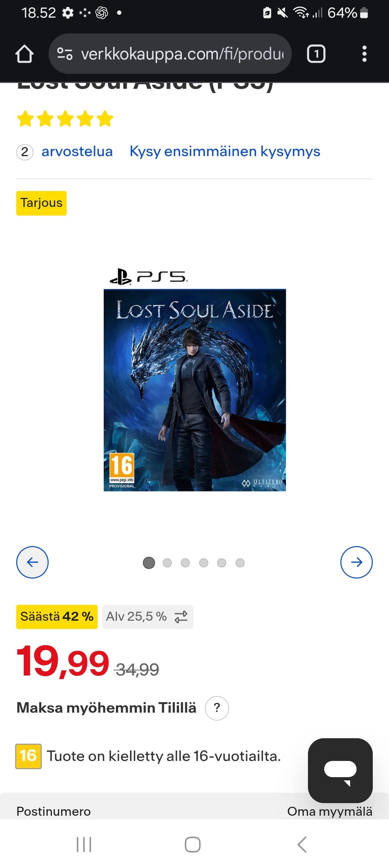Show Tilillä payment info question mark

(217, 708)
